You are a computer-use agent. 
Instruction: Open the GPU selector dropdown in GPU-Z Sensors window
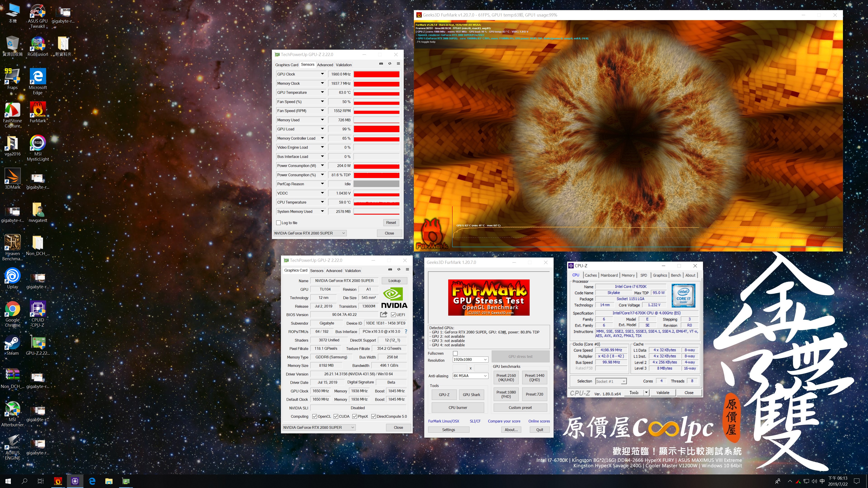point(310,233)
